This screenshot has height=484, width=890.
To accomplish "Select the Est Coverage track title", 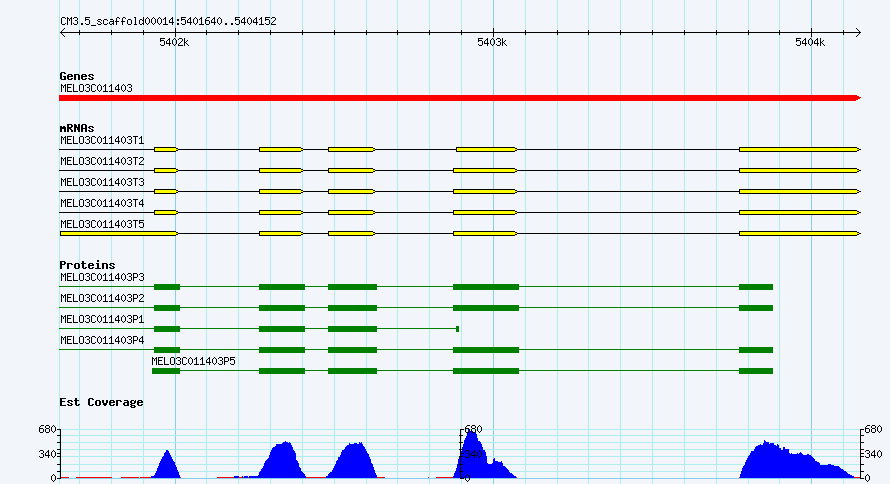I will click(x=101, y=402).
